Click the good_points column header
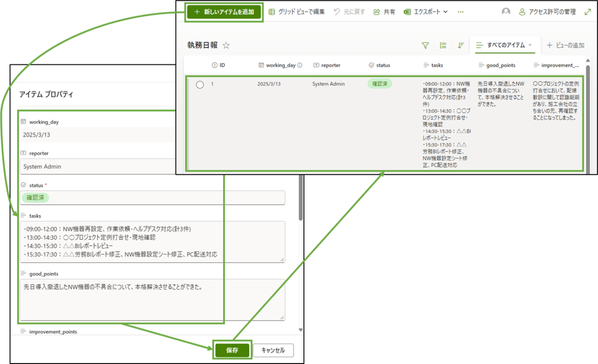This screenshot has height=364, width=598. click(497, 65)
